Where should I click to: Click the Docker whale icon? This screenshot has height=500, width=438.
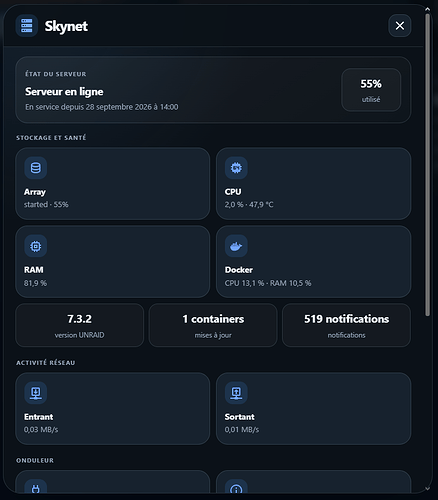(236, 246)
